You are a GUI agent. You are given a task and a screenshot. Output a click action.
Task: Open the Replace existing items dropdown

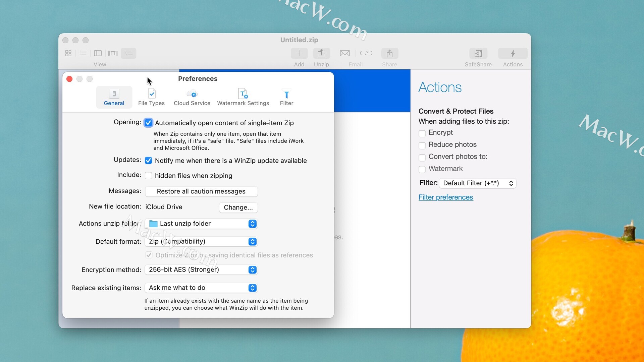point(201,288)
